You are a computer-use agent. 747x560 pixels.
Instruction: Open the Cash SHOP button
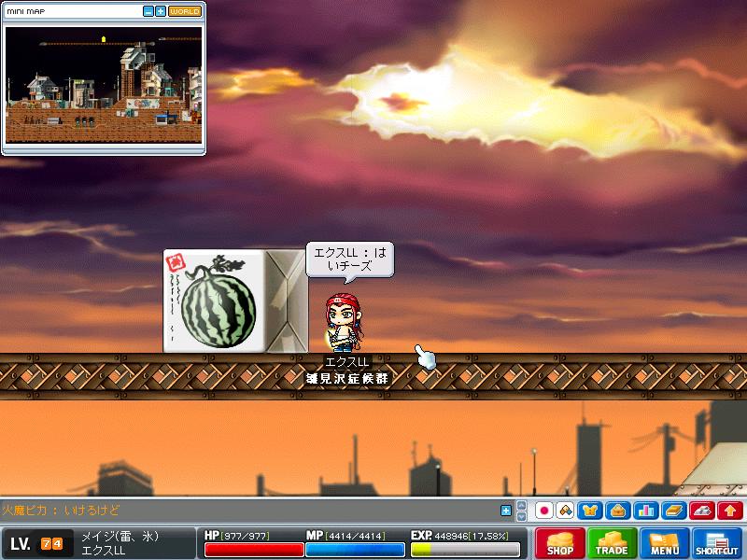[x=559, y=543]
